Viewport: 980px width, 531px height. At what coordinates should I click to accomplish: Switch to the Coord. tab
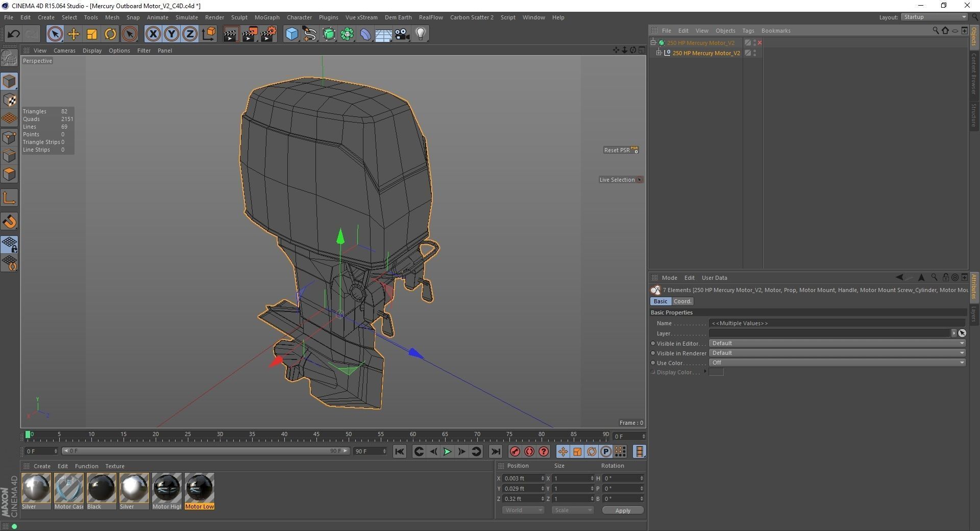pos(682,301)
